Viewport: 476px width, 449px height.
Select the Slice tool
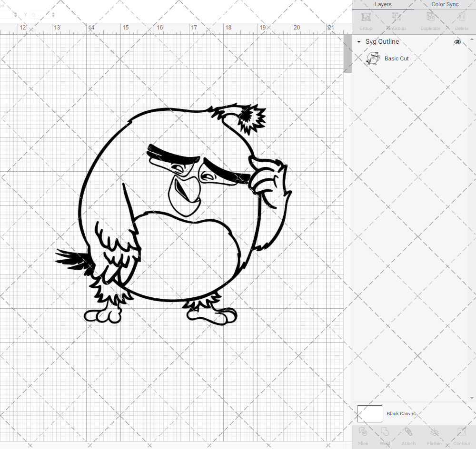point(363,435)
